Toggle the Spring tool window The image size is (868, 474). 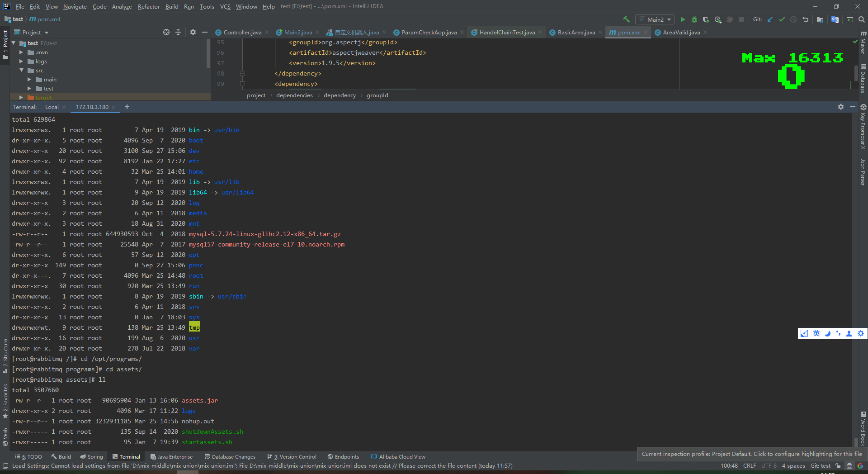click(x=92, y=457)
